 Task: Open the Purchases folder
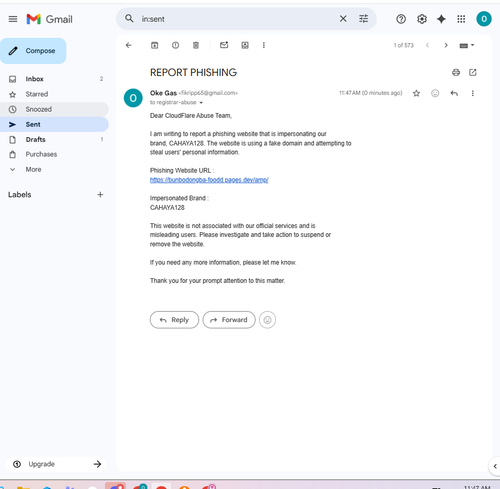pyautogui.click(x=54, y=154)
